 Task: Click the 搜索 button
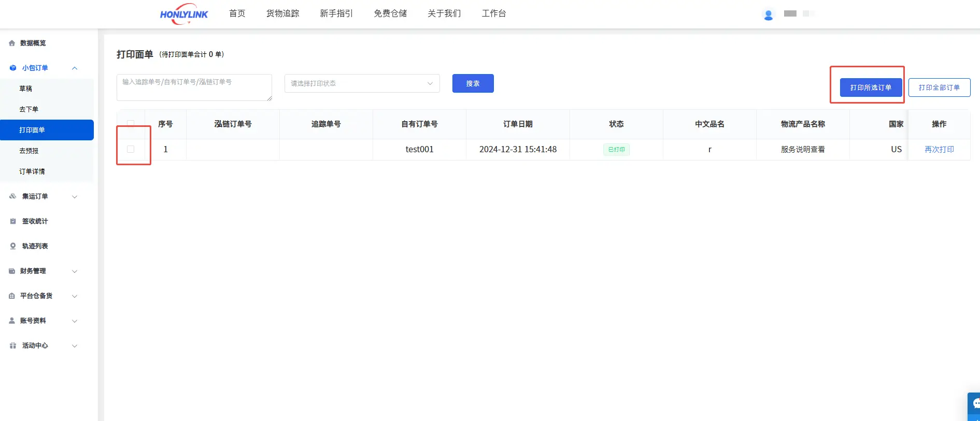473,83
